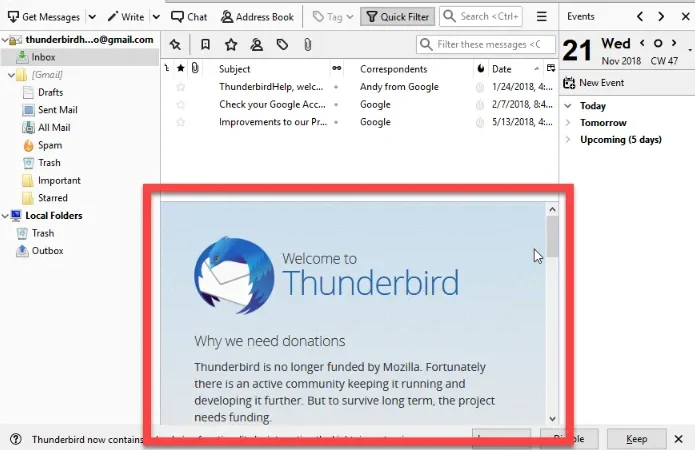Toggle the Attachment quick filter icon
The height and width of the screenshot is (450, 695).
(x=308, y=44)
